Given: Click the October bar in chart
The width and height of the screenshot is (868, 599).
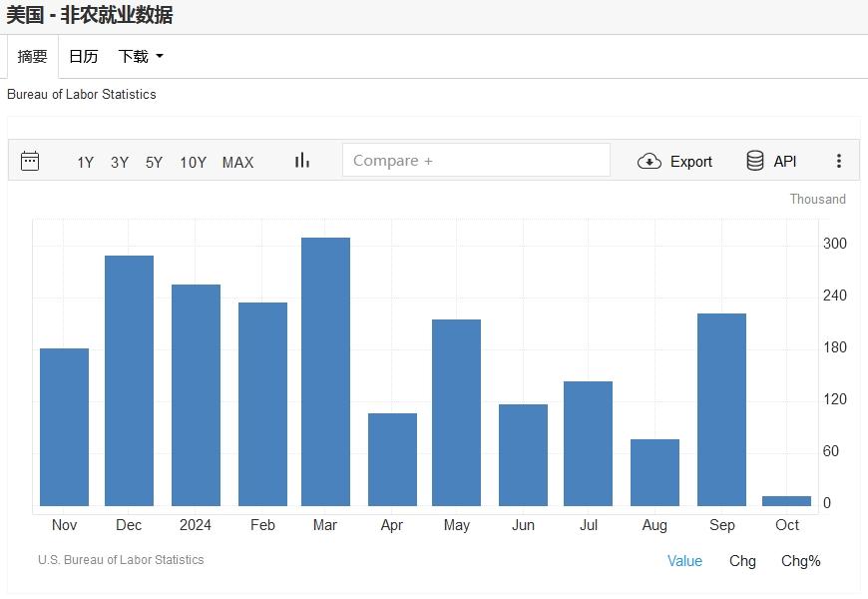Looking at the screenshot, I should pyautogui.click(x=786, y=500).
